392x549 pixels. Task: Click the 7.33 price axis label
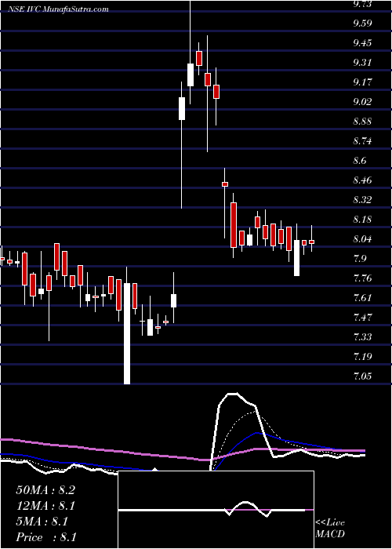363,337
